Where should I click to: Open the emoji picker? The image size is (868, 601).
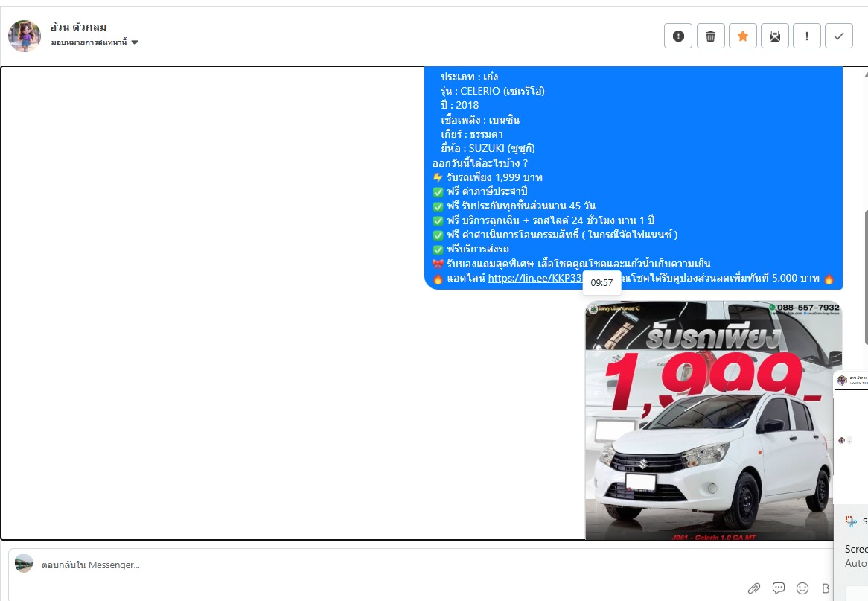click(802, 588)
